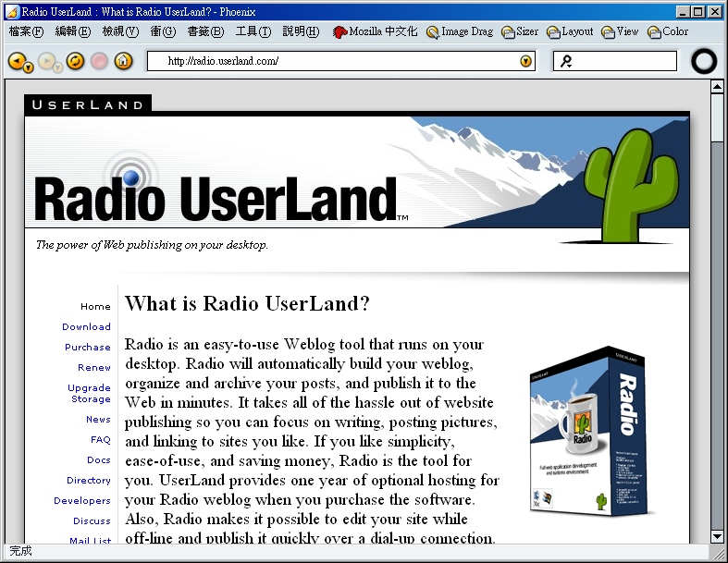Maximize the Phoenix browser window
This screenshot has height=563, width=728.
point(697,12)
